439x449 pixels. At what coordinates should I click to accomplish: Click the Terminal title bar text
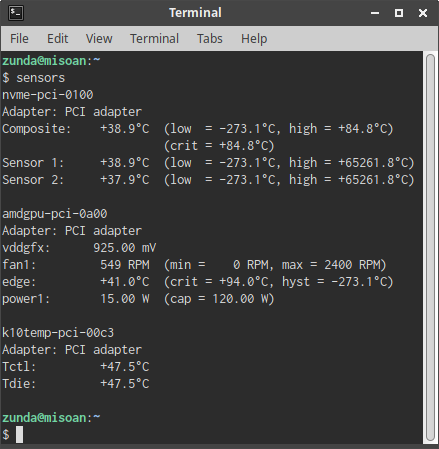tap(195, 13)
